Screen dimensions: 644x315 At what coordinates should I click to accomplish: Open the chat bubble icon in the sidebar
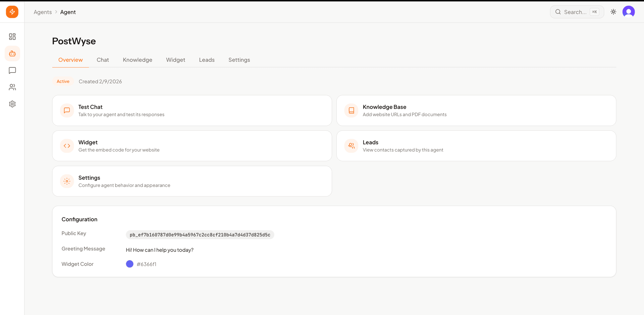point(12,70)
